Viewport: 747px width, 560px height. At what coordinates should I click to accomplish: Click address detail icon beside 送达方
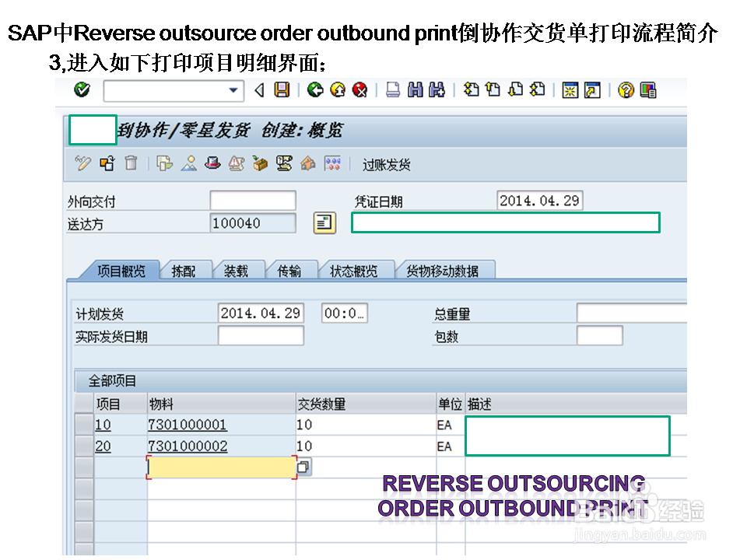(x=325, y=223)
